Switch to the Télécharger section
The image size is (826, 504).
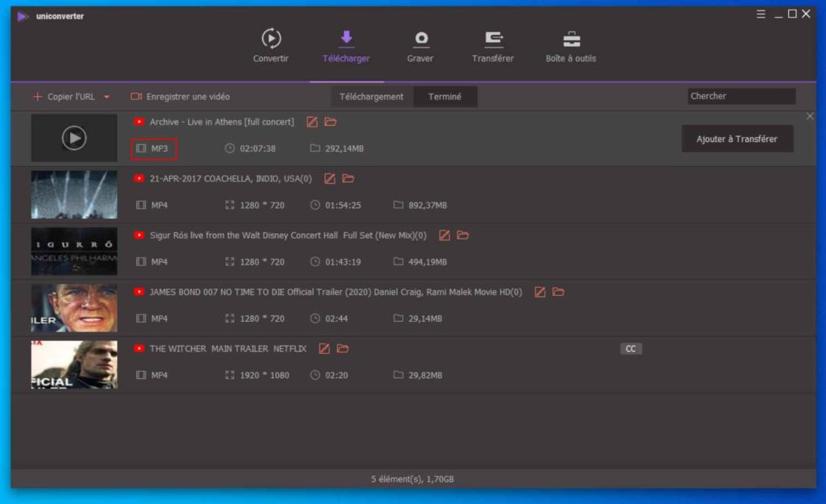[x=346, y=46]
